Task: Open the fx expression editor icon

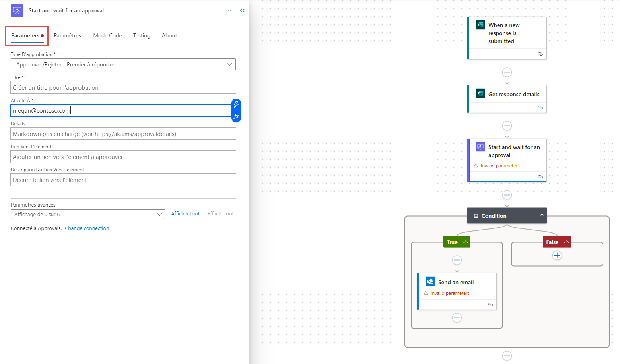Action: click(x=236, y=116)
